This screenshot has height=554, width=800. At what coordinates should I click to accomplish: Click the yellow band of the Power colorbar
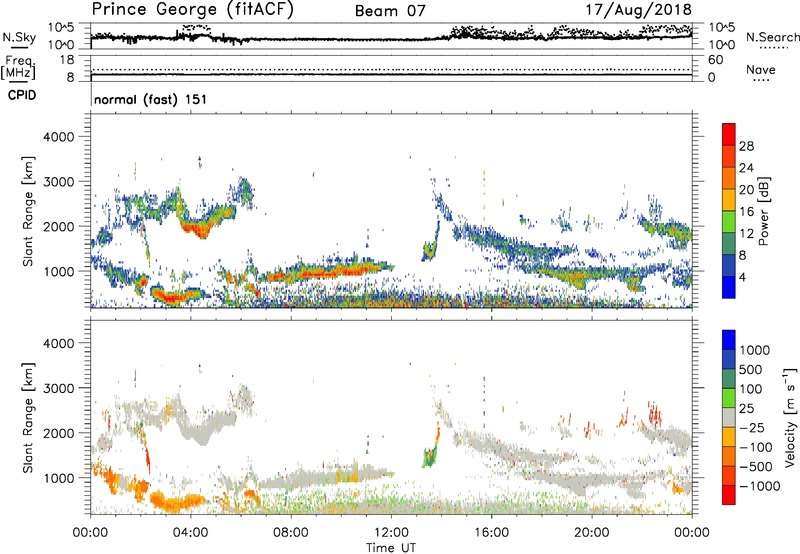(729, 199)
